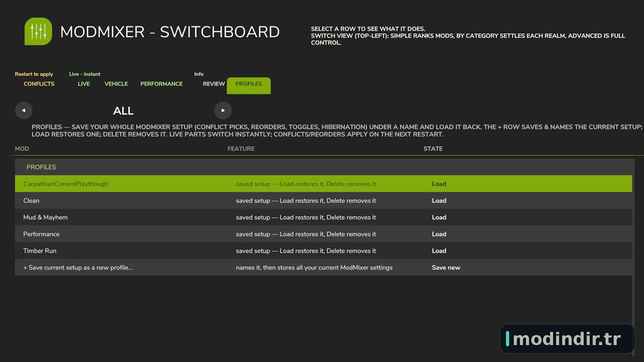Load the Performance profile

click(439, 234)
